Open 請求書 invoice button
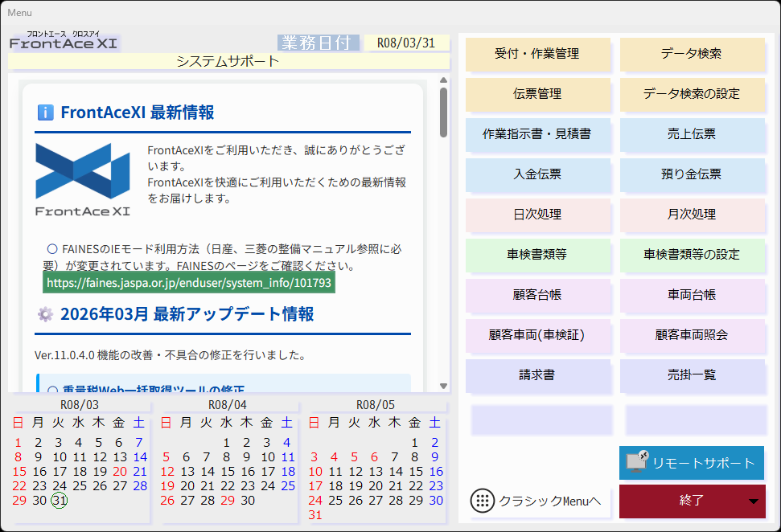Screen dimensions: 781x532 536,375
